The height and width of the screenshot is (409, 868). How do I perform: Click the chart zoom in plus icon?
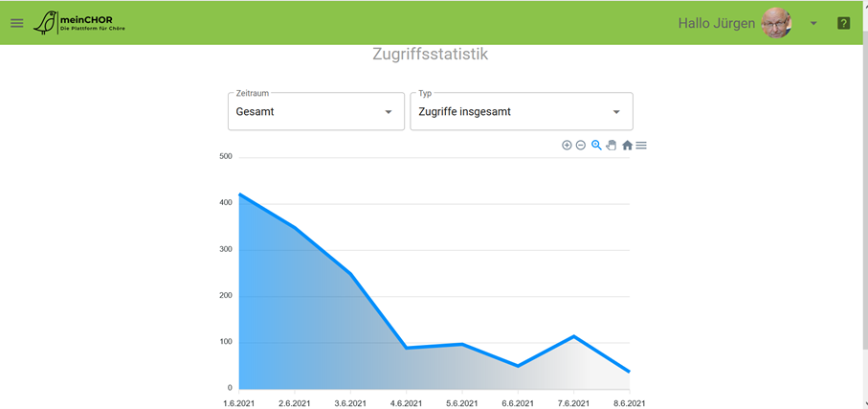click(x=567, y=146)
